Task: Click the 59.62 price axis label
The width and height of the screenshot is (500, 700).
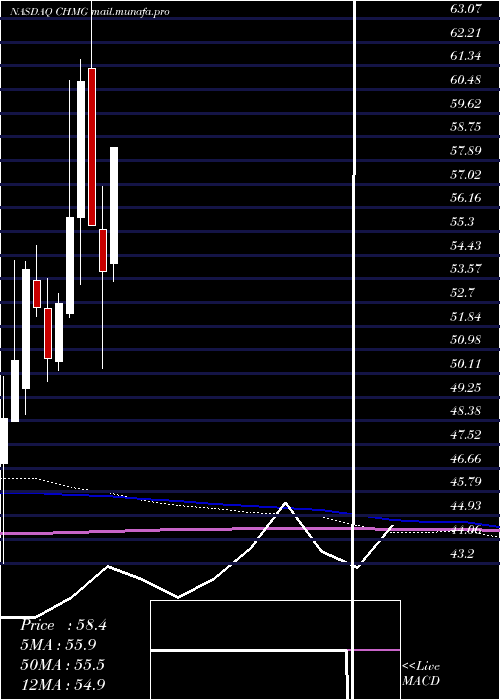Action: pos(466,104)
